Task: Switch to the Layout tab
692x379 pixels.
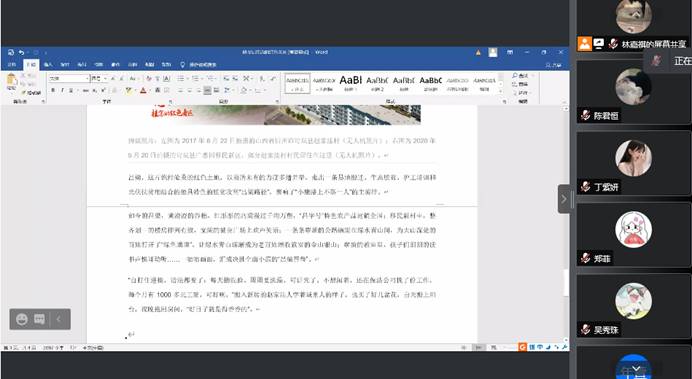Action: point(82,64)
